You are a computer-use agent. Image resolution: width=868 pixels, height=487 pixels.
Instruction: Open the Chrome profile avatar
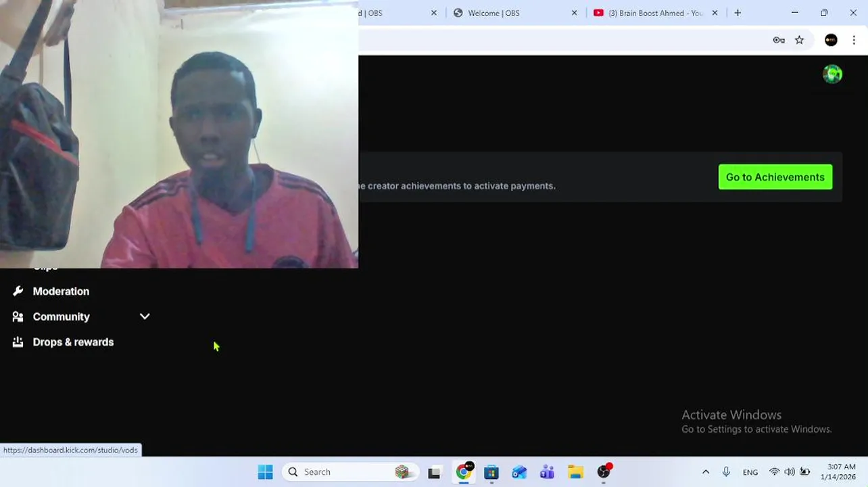click(x=831, y=40)
